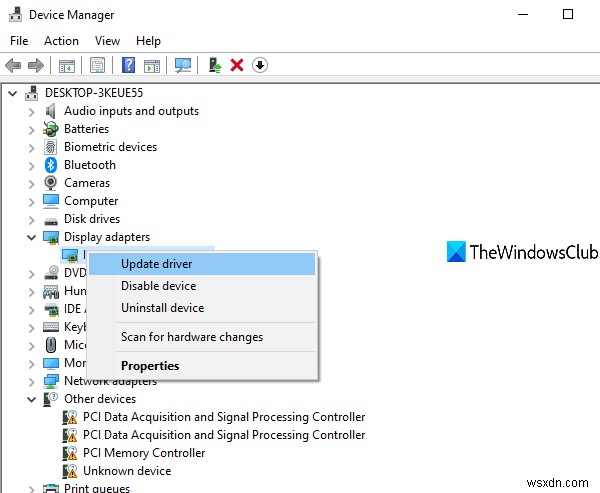Click the Show/Hide Console Tree toolbar icon
600x493 pixels.
pyautogui.click(x=67, y=66)
